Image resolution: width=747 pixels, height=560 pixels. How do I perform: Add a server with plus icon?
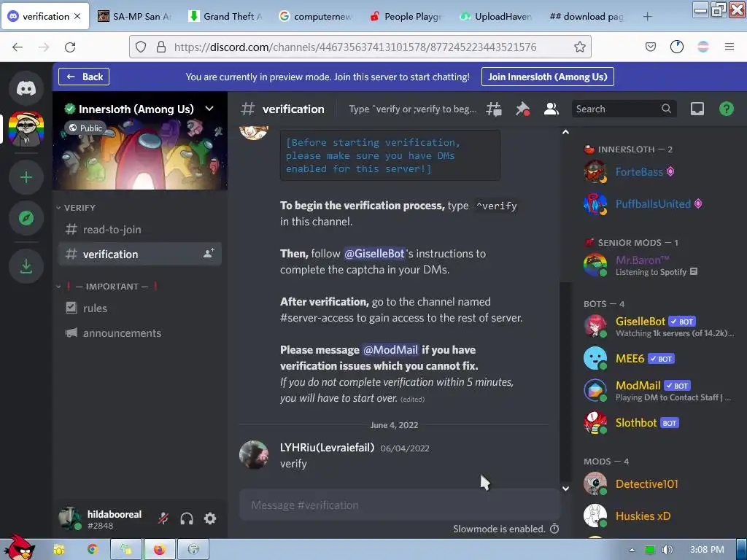[26, 178]
